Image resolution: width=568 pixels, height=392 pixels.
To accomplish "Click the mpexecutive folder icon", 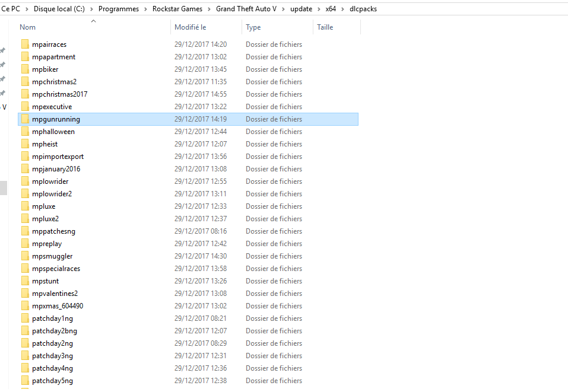I will pyautogui.click(x=25, y=106).
